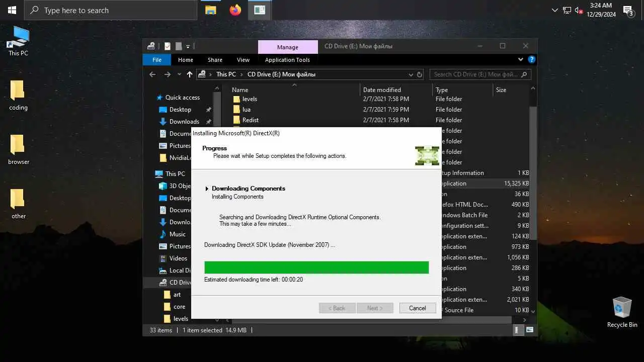The width and height of the screenshot is (644, 362).
Task: Go forward in File Explorer
Action: [167, 74]
